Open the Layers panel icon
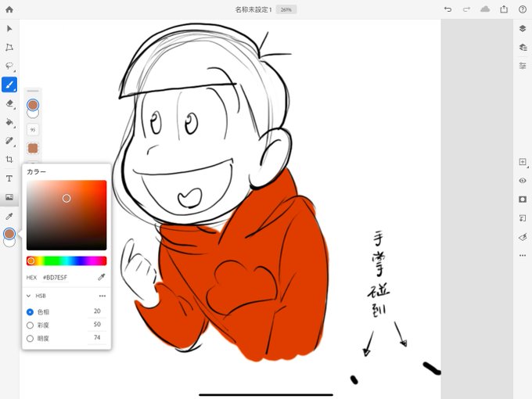This screenshot has width=532, height=399. [x=523, y=28]
